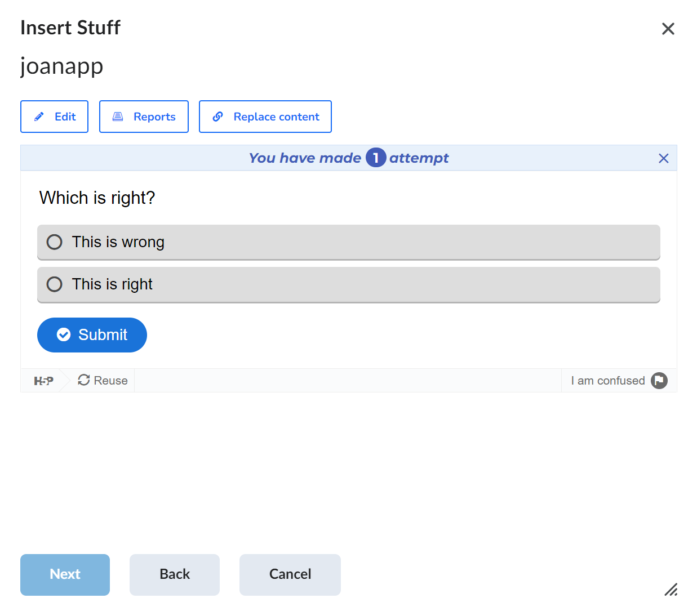This screenshot has width=697, height=616.
Task: Submit the quiz answer
Action: pyautogui.click(x=92, y=335)
